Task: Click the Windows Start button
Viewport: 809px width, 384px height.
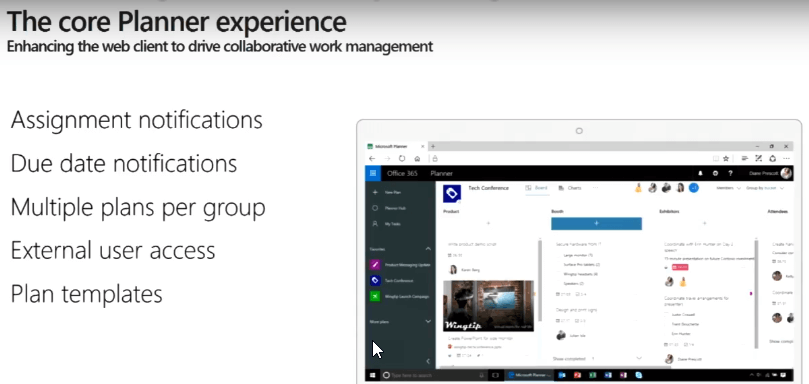Action: pos(373,375)
